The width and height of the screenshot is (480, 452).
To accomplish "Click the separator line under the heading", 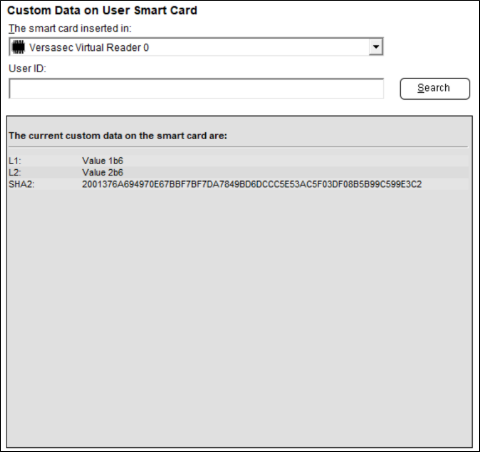I will [238, 146].
